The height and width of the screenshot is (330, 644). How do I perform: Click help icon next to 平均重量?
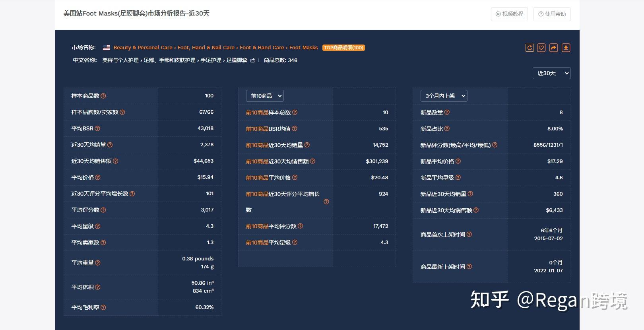(98, 263)
